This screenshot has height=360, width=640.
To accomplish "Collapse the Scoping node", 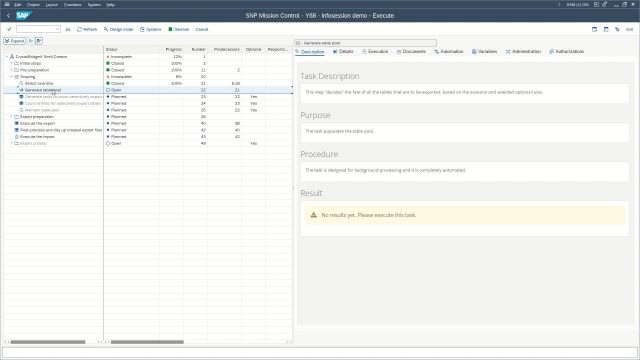I will click(11, 77).
